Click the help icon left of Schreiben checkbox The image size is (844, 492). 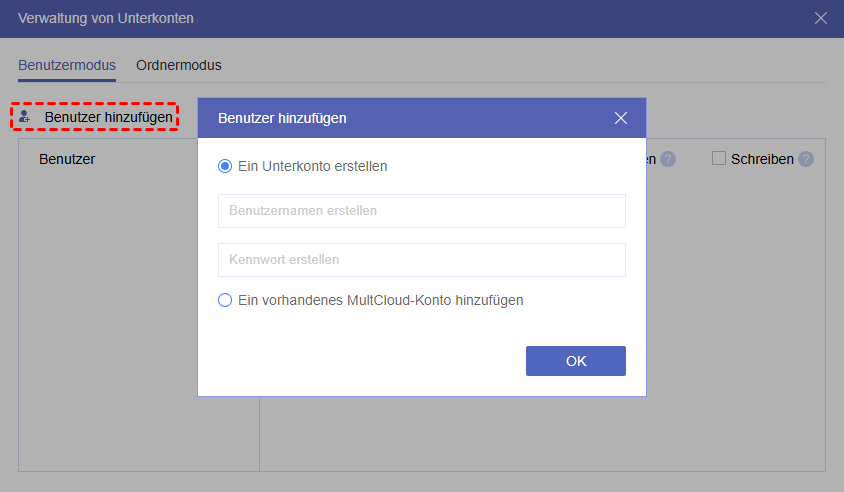tap(668, 159)
